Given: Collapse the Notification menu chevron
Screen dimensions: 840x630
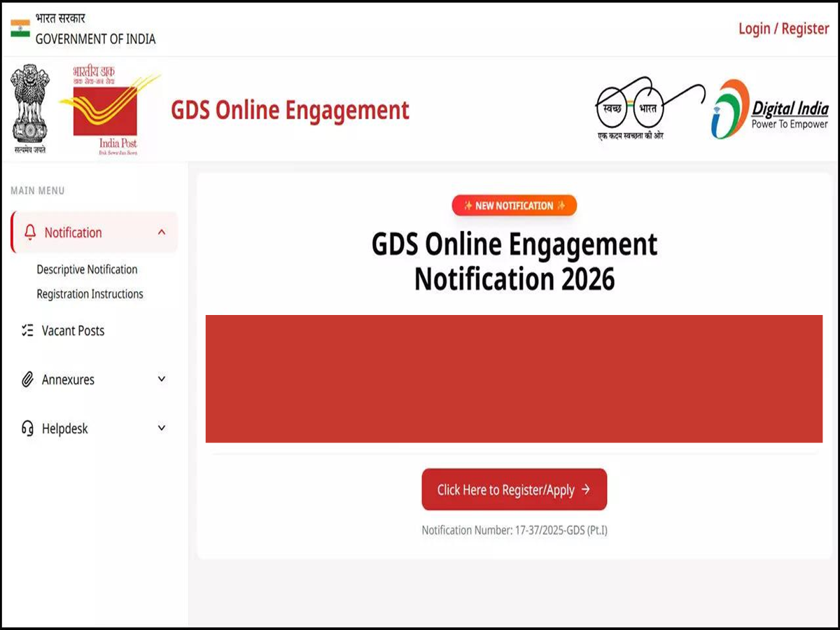Looking at the screenshot, I should click(x=162, y=232).
